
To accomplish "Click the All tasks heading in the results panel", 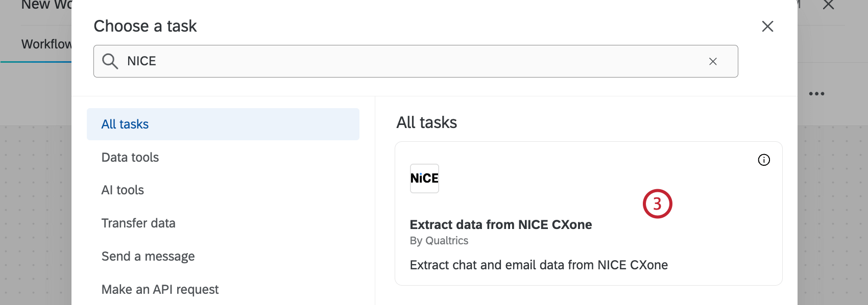I will coord(427,122).
